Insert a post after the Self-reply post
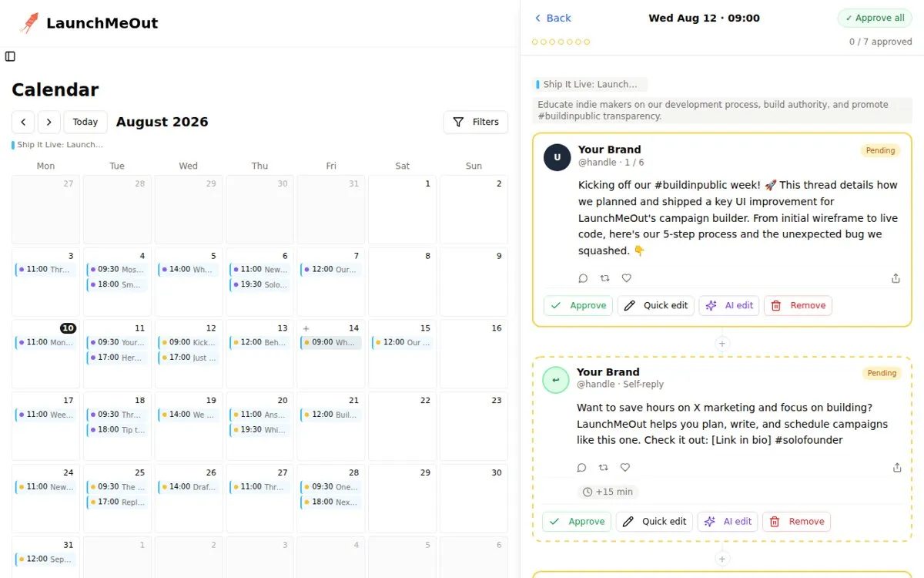 [x=721, y=559]
